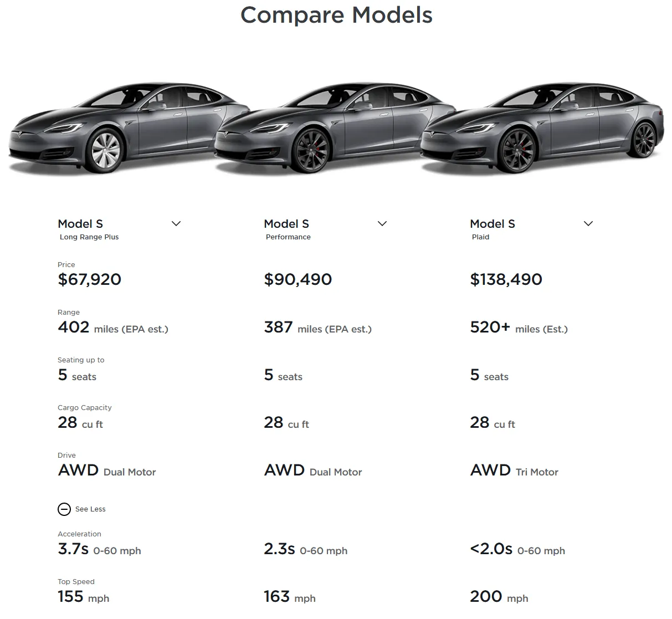The height and width of the screenshot is (619, 672).
Task: Open the Long Range Plus model selector chevron
Action: click(176, 223)
